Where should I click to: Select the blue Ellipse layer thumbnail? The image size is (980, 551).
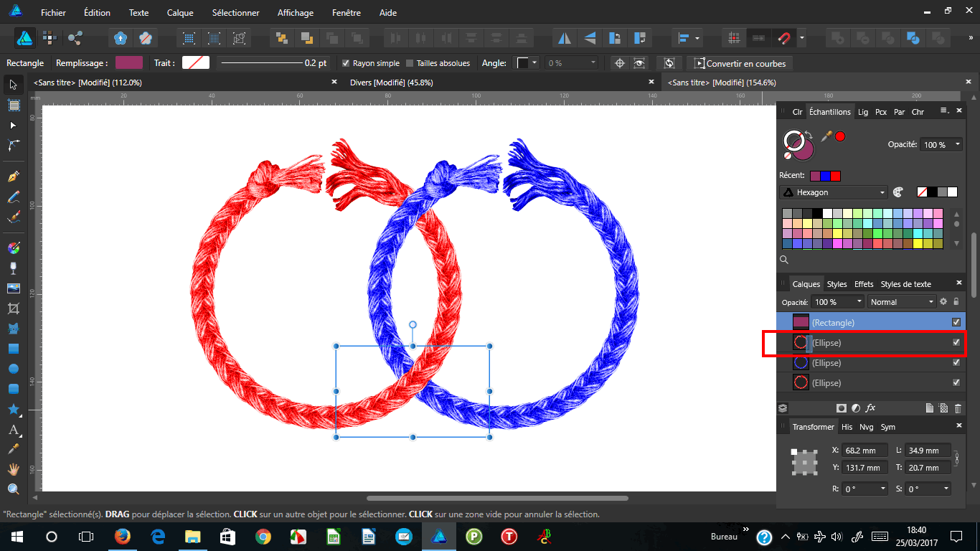click(x=801, y=362)
